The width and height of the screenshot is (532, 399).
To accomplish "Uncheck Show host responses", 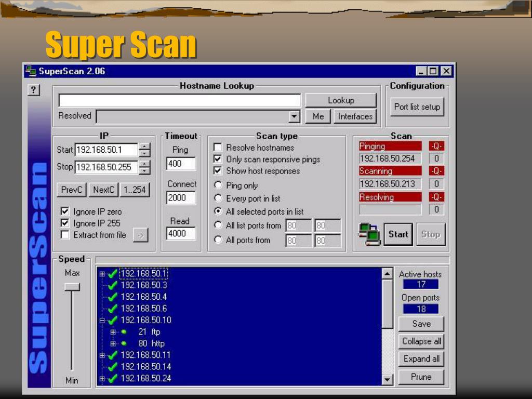I will click(218, 170).
